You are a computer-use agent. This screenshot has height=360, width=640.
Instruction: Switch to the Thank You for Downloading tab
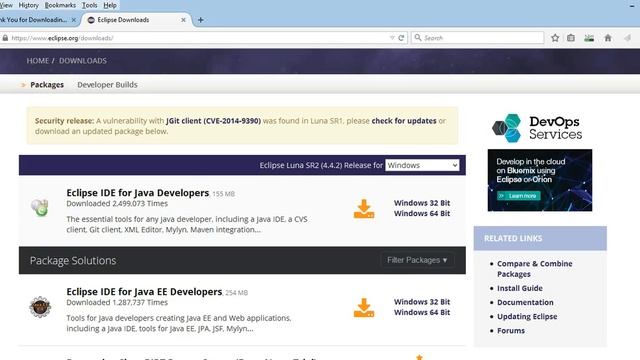tap(38, 20)
